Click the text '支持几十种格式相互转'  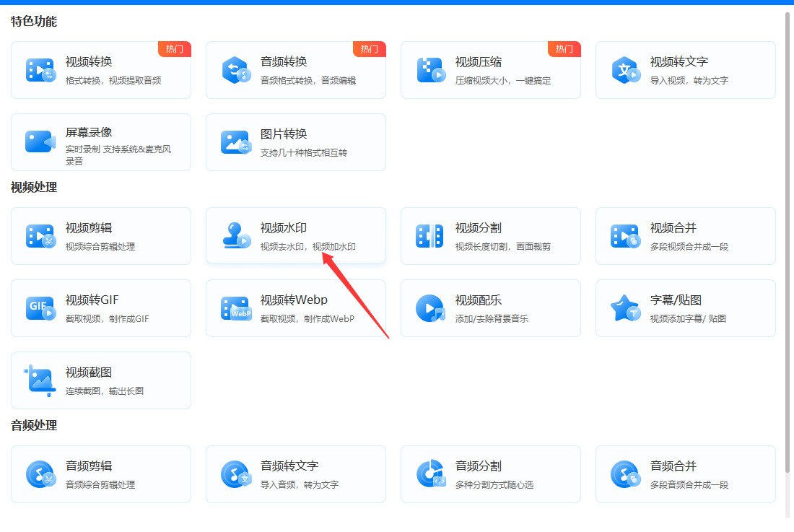click(304, 153)
